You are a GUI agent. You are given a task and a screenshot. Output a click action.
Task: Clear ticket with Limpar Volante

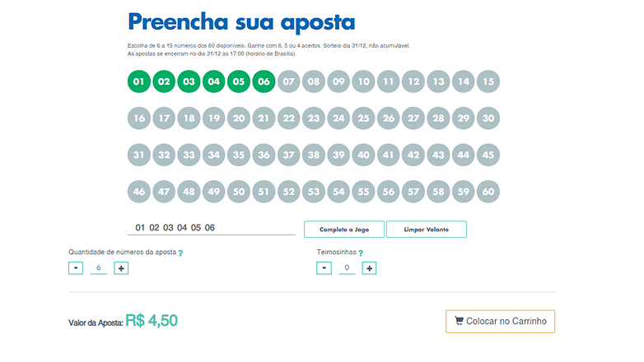click(x=427, y=230)
